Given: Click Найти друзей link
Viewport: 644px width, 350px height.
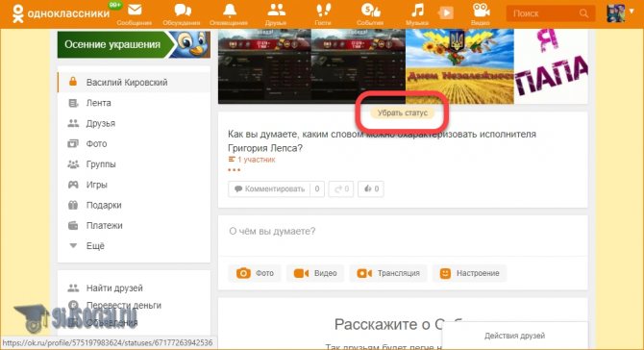Looking at the screenshot, I should pos(114,287).
